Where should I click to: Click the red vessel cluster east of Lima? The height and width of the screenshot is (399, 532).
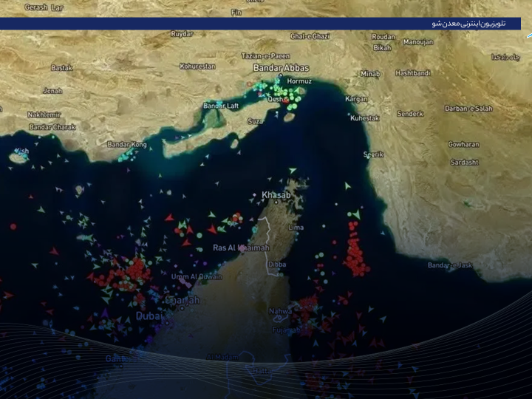tap(356, 253)
